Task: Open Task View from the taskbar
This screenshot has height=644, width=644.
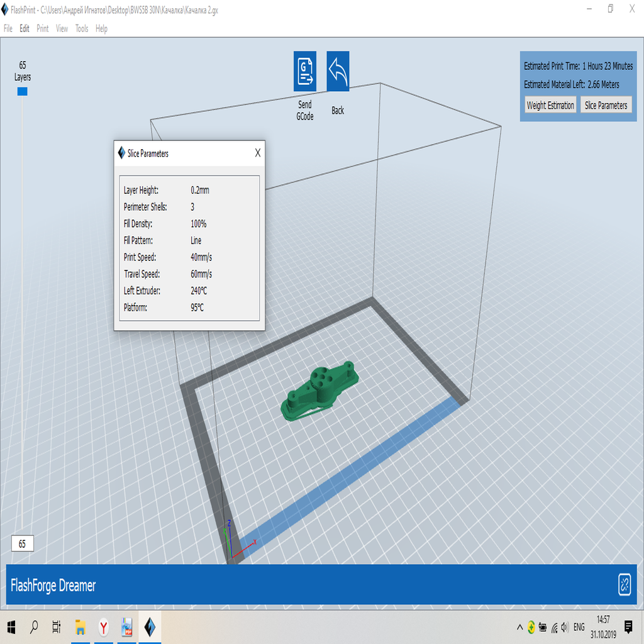Action: click(57, 627)
